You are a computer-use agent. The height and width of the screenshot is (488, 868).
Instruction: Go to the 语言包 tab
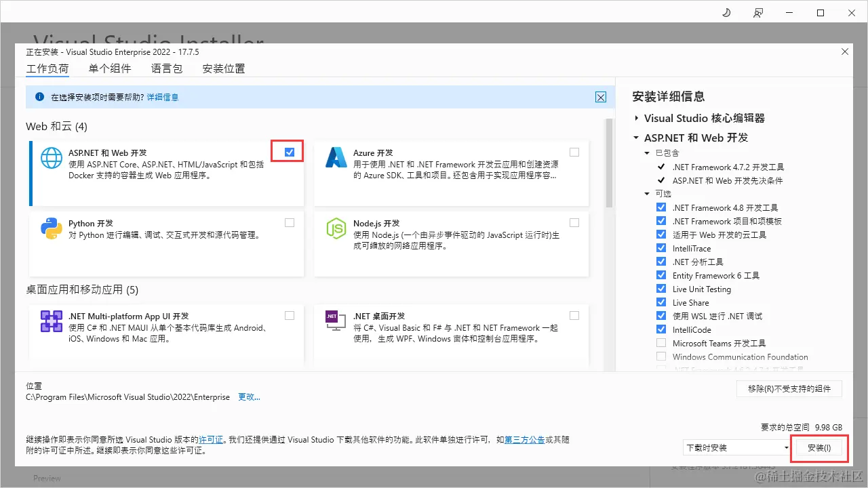(167, 68)
